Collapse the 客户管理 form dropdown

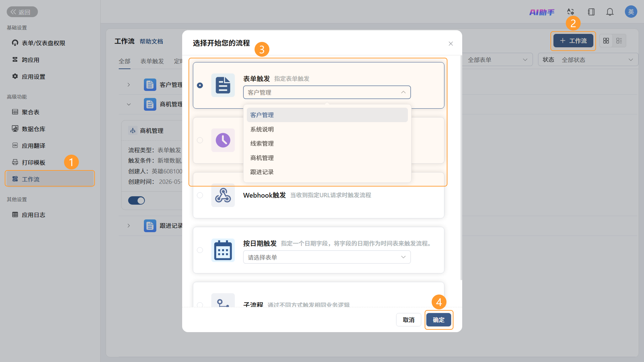click(x=327, y=92)
